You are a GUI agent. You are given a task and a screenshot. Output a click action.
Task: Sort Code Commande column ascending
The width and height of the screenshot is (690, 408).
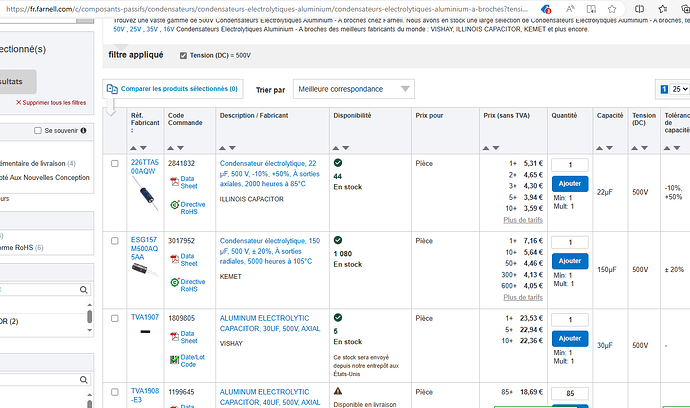[x=170, y=148]
